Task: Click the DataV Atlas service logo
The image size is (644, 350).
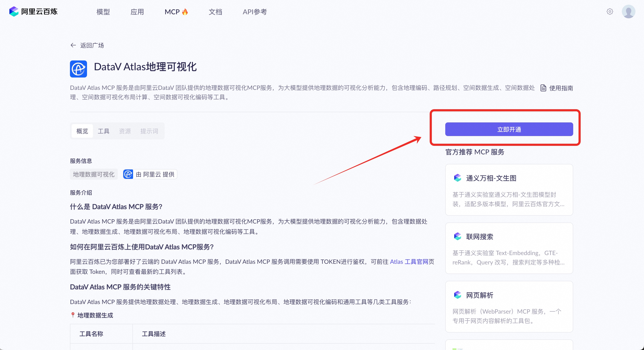Action: [x=78, y=69]
